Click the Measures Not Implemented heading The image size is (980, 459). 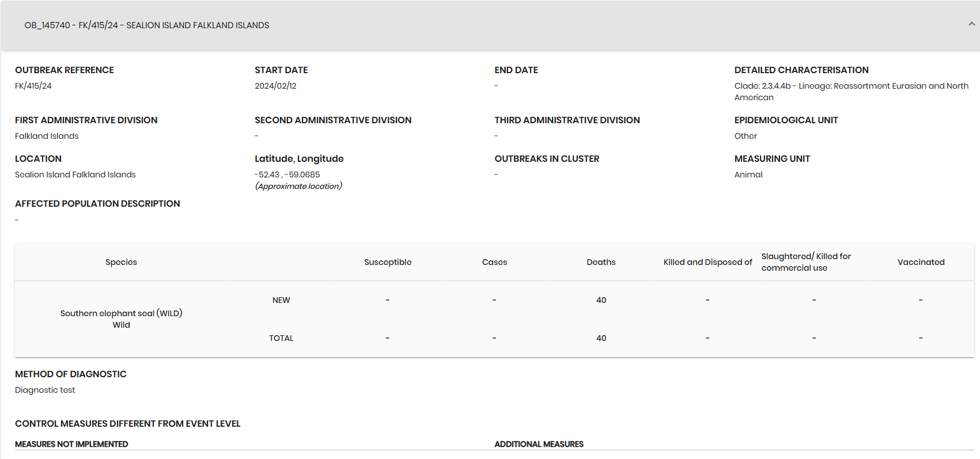pyautogui.click(x=71, y=444)
